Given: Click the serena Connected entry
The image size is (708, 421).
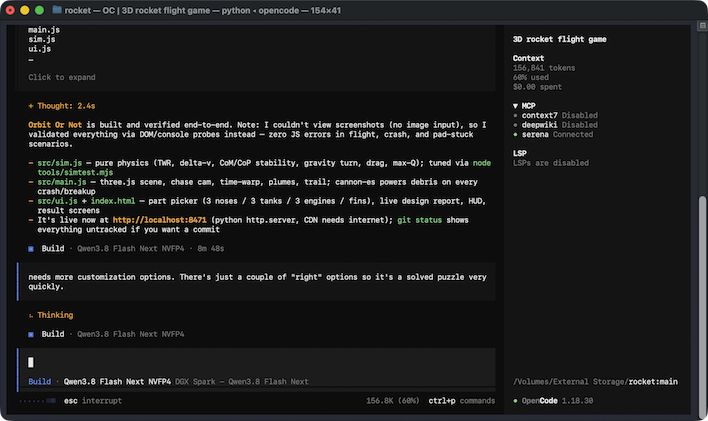Looking at the screenshot, I should point(553,135).
